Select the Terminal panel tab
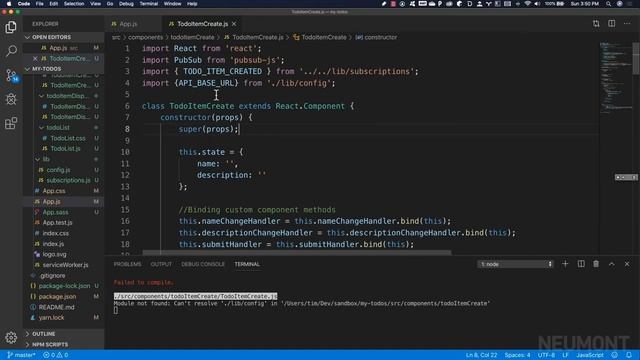The height and width of the screenshot is (360, 640). [247, 264]
